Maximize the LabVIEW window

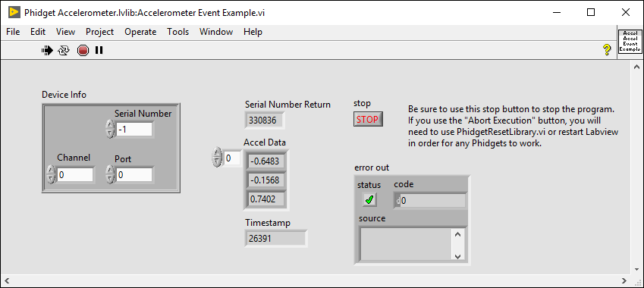coord(591,12)
